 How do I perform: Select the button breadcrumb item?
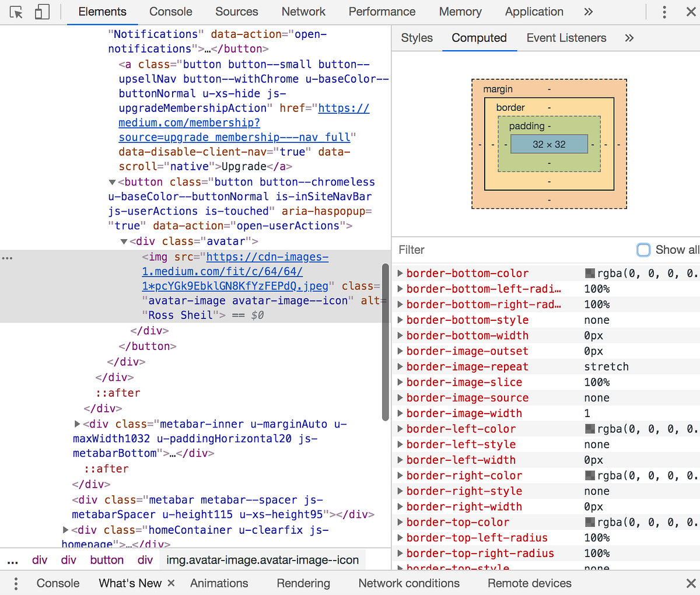click(107, 561)
